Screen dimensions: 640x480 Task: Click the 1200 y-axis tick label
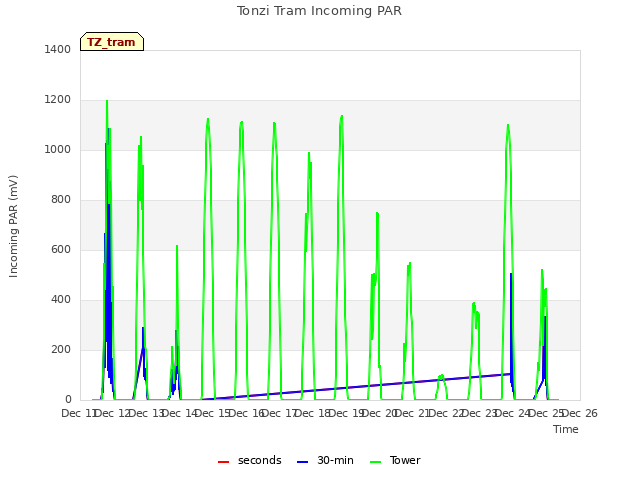point(58,100)
